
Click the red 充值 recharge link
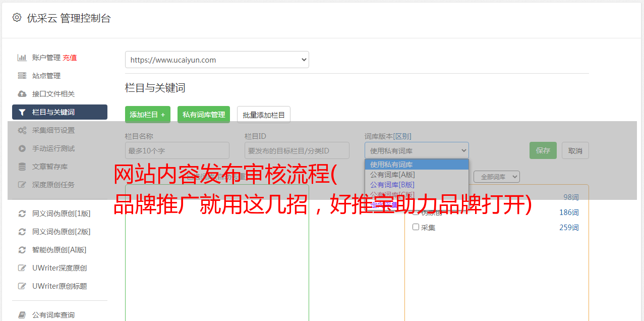70,58
